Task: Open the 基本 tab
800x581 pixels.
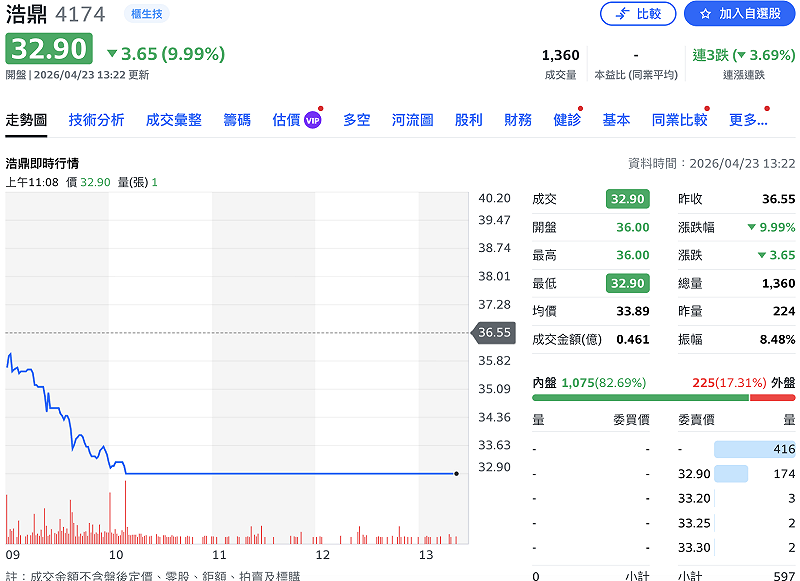Action: click(x=616, y=120)
